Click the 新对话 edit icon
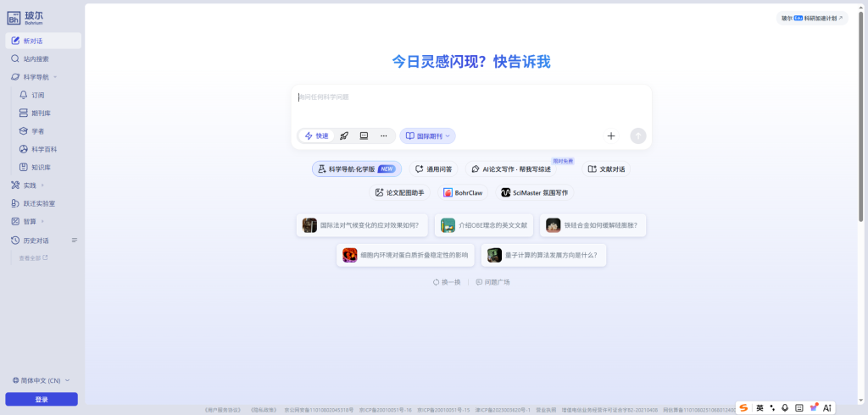This screenshot has height=415, width=868. tap(15, 41)
